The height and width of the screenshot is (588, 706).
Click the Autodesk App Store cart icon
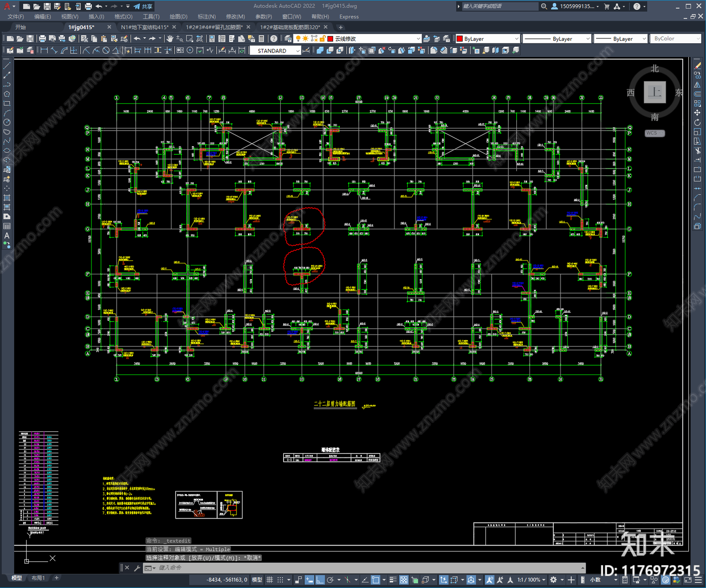pyautogui.click(x=607, y=6)
